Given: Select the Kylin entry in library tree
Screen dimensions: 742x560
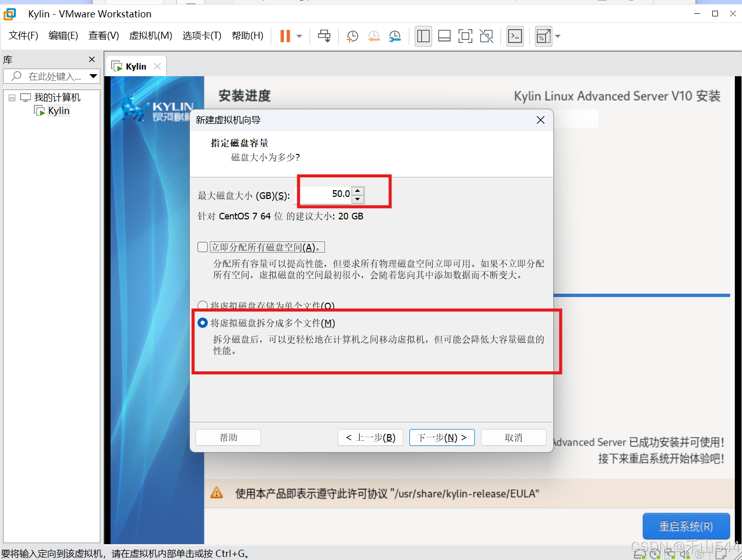Looking at the screenshot, I should point(59,110).
